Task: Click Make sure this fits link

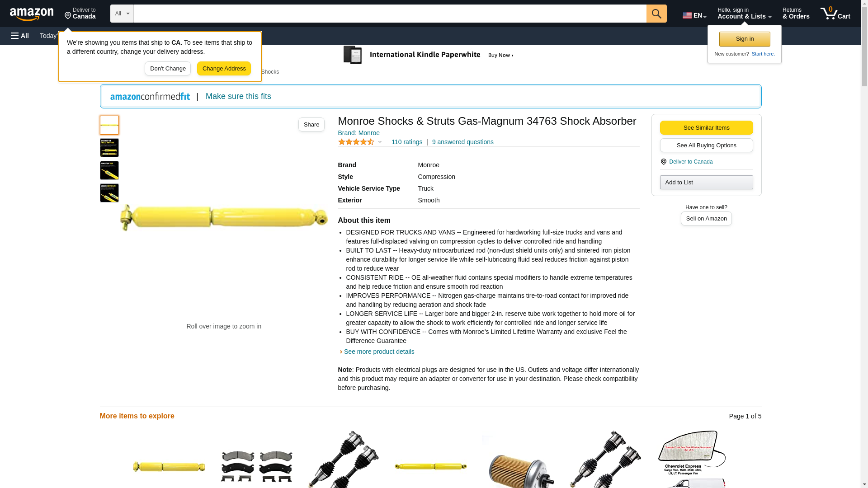Action: pos(238,96)
